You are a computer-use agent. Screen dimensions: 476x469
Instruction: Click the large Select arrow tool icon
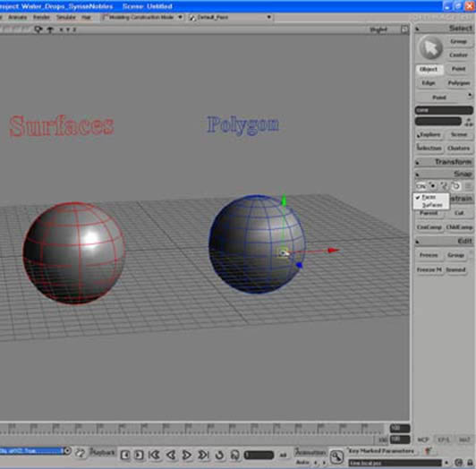pyautogui.click(x=430, y=48)
